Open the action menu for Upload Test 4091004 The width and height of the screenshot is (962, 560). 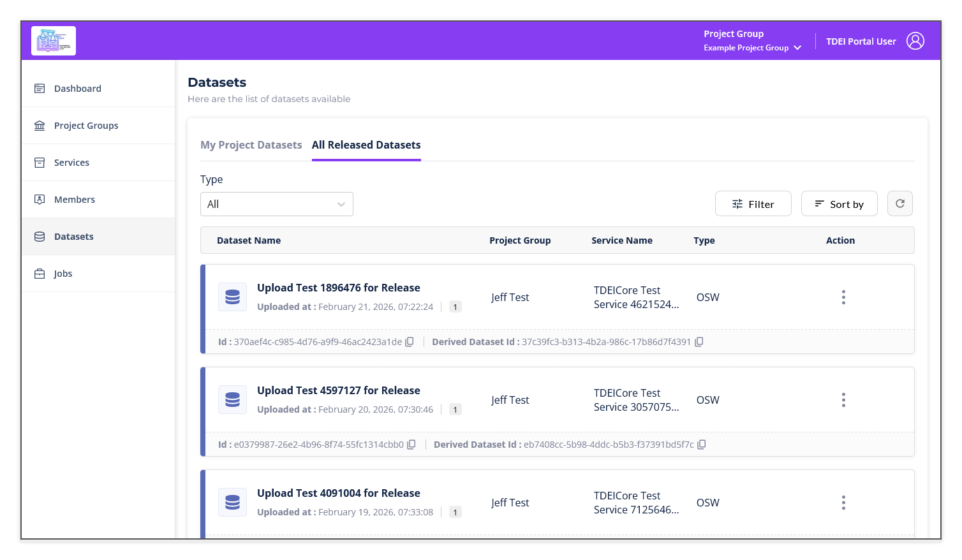click(x=843, y=502)
